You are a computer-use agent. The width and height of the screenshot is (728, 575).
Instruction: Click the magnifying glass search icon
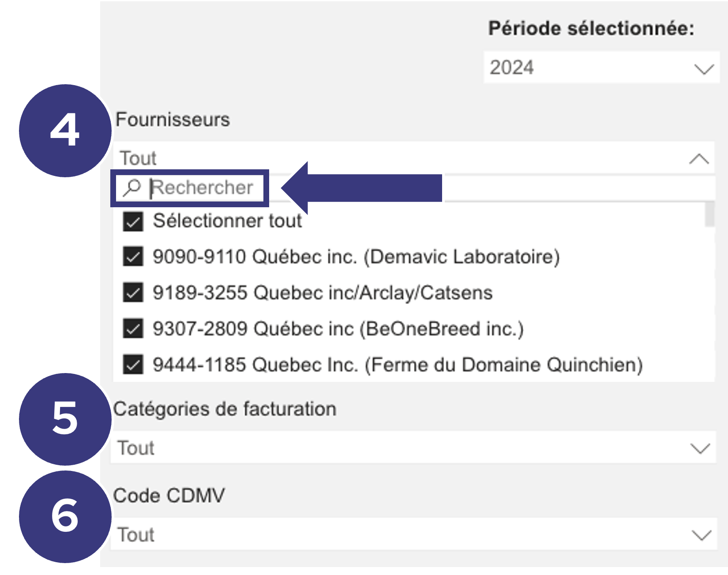coord(131,188)
